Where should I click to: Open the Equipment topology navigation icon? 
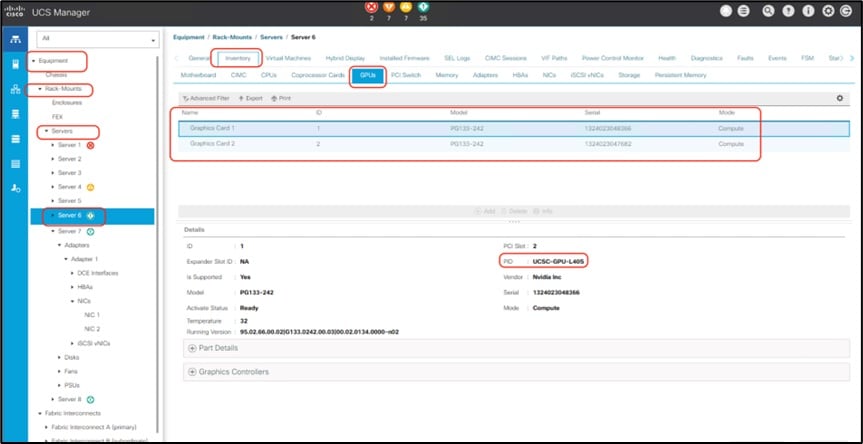[x=15, y=39]
